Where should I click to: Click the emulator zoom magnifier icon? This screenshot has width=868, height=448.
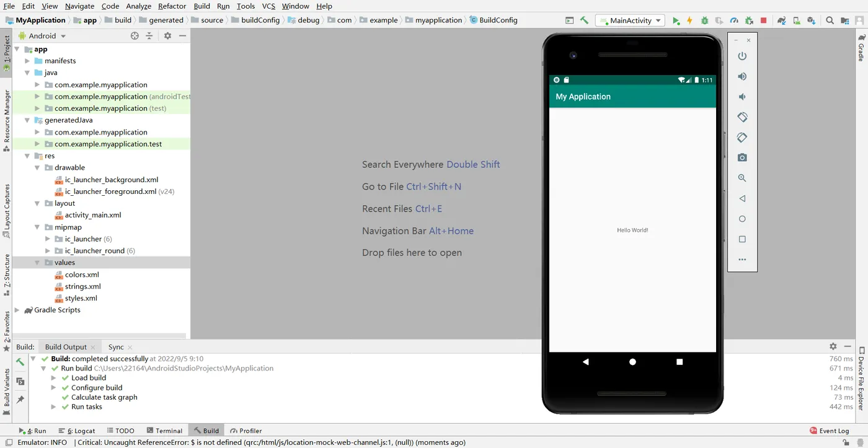point(742,178)
